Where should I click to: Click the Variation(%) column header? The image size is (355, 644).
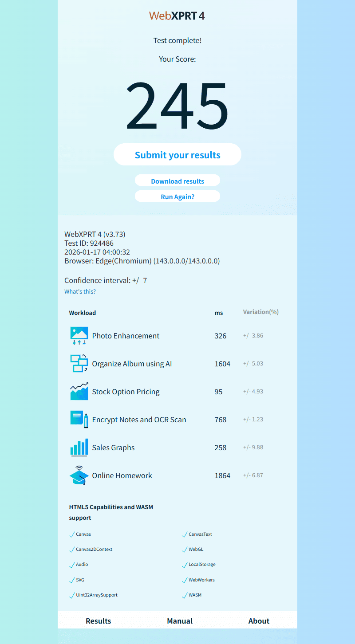tap(260, 312)
